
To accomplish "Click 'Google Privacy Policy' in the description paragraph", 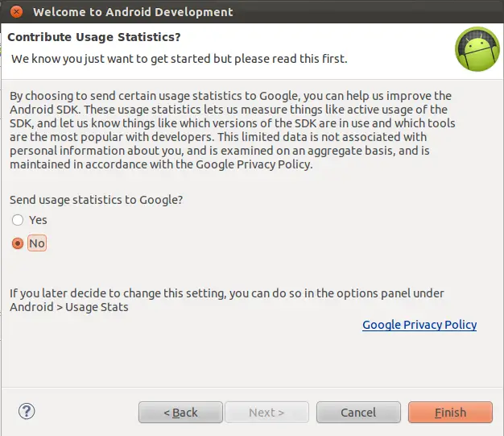I will tap(254, 164).
